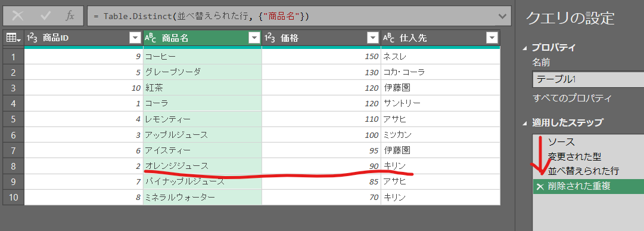Select row number 10 header

[x=14, y=198]
